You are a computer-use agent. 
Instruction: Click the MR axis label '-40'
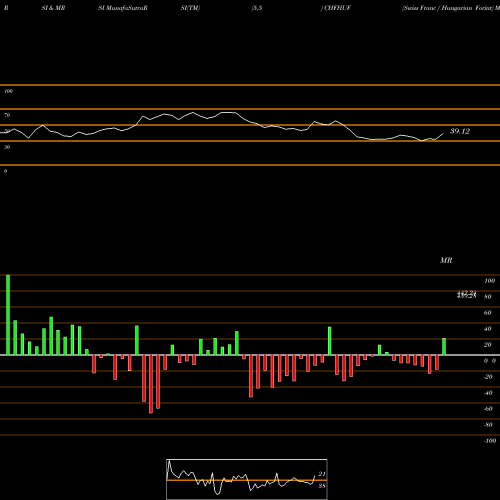pos(488,393)
